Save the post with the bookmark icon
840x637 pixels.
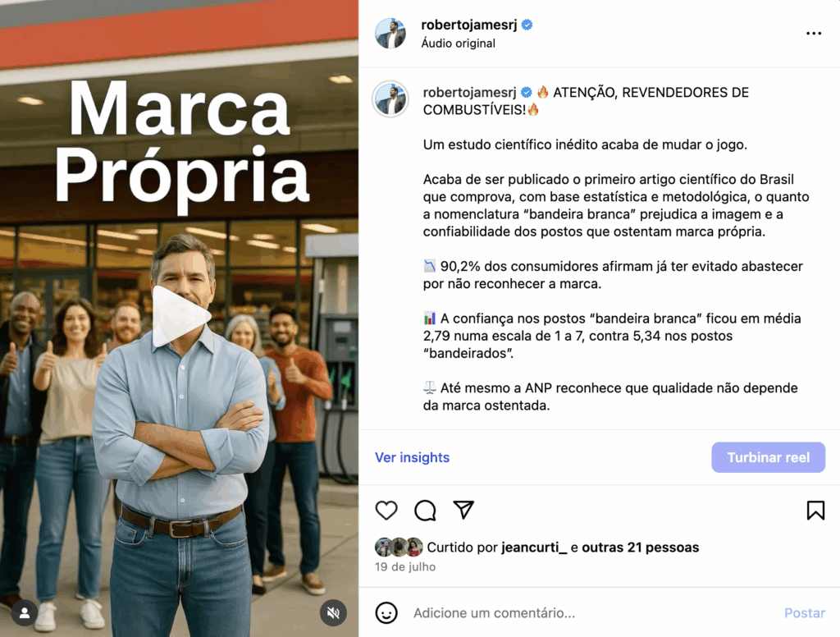click(815, 510)
